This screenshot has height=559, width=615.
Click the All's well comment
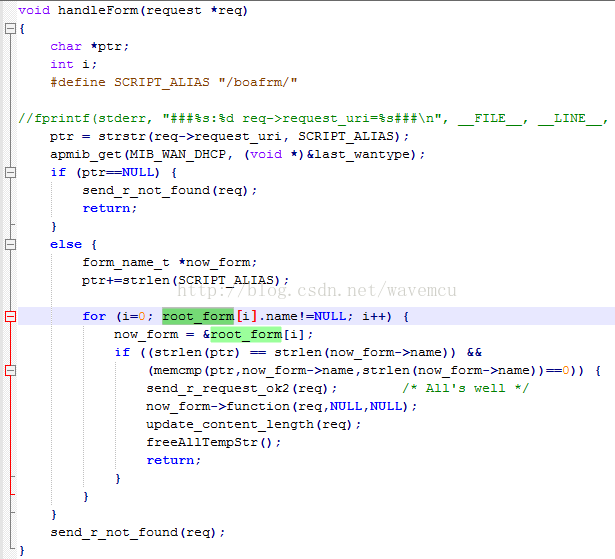click(466, 388)
